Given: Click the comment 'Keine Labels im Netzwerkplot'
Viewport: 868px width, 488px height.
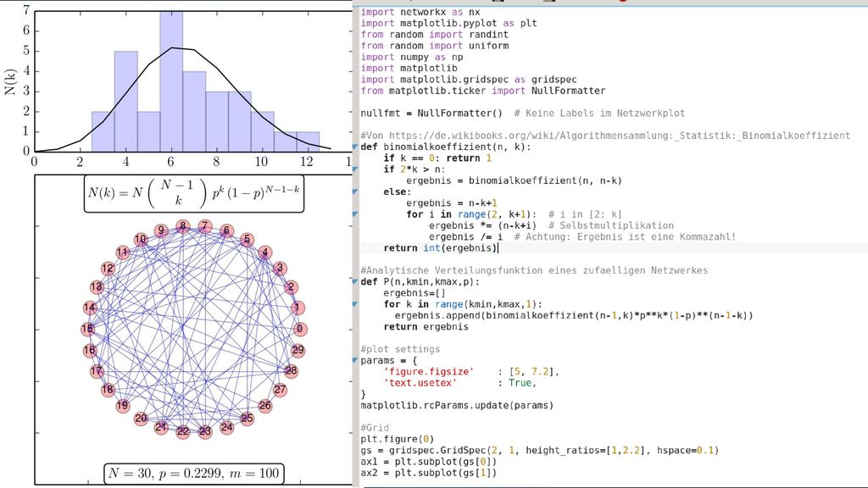Looking at the screenshot, I should tap(605, 114).
